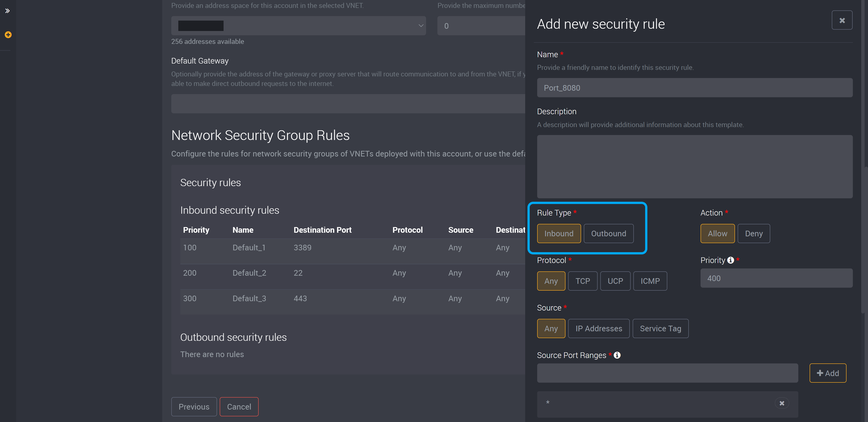Edit the Priority field showing 400
This screenshot has width=868, height=422.
click(776, 278)
